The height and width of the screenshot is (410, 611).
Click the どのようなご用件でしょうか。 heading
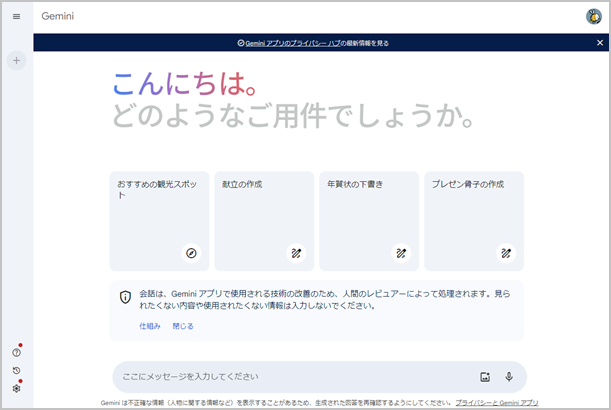point(293,115)
